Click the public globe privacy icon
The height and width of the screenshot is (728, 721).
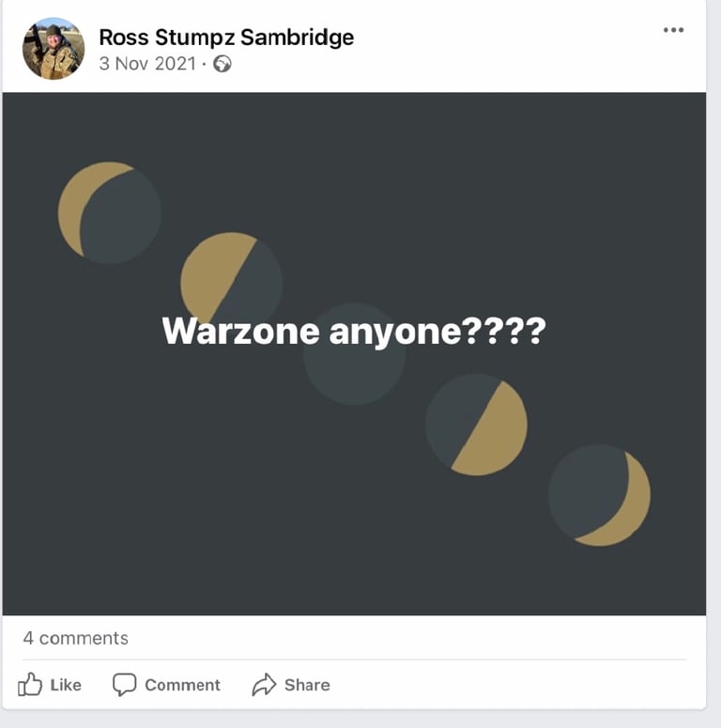coord(222,64)
